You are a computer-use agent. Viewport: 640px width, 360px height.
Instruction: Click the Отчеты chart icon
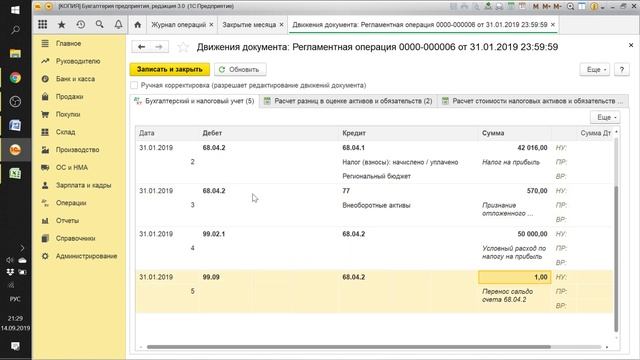point(45,221)
